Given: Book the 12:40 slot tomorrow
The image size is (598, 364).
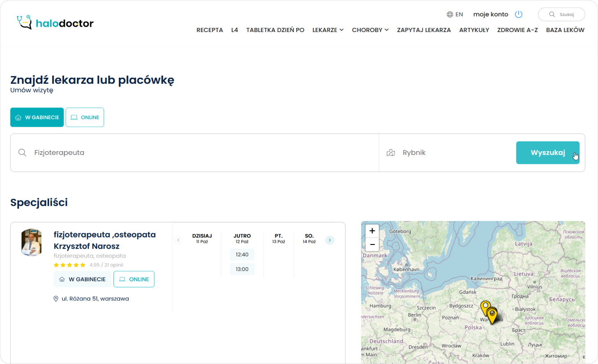Looking at the screenshot, I should (242, 254).
